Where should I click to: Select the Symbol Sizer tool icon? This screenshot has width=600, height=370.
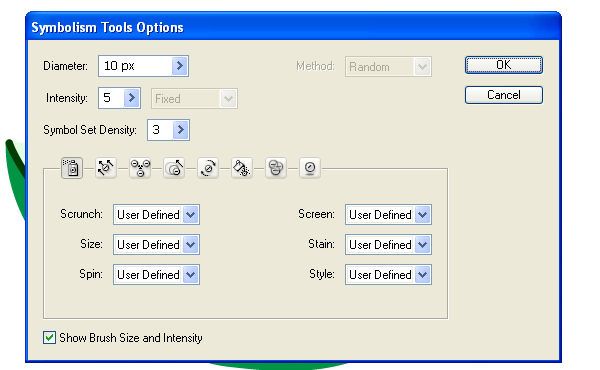174,168
